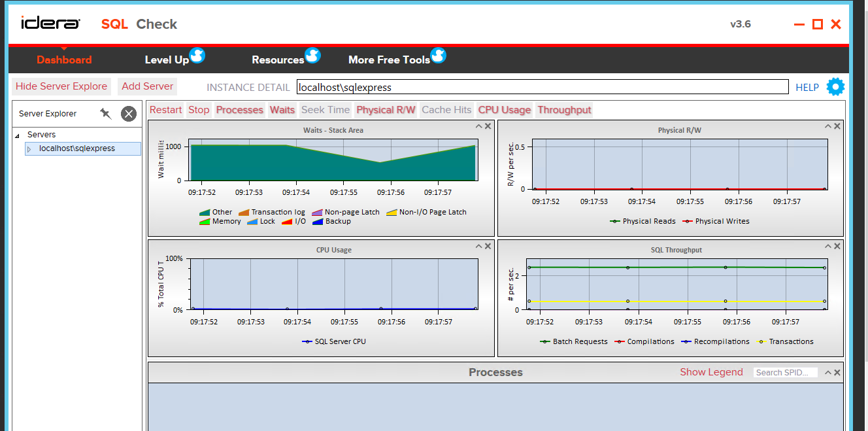
Task: Collapse the Waits - Stack Area panel
Action: click(x=478, y=126)
